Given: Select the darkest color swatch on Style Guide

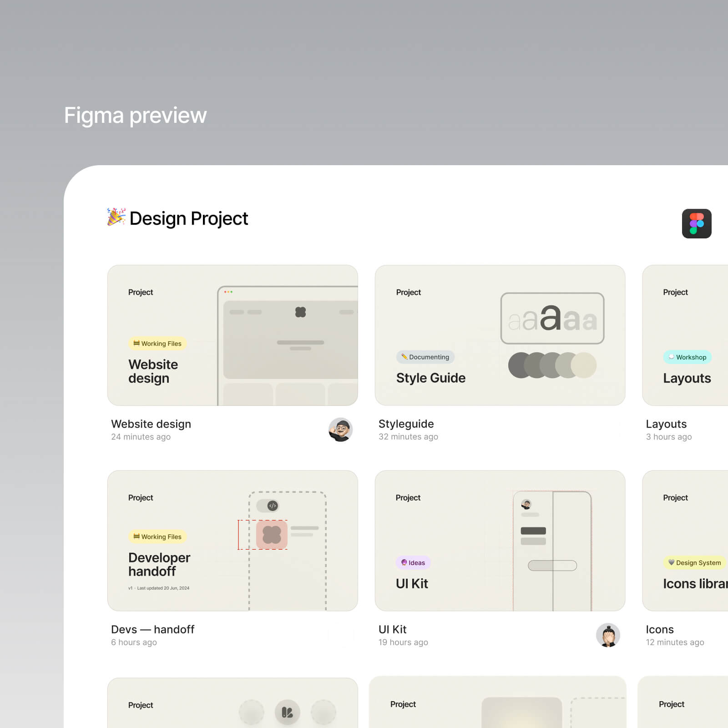Looking at the screenshot, I should pyautogui.click(x=519, y=364).
